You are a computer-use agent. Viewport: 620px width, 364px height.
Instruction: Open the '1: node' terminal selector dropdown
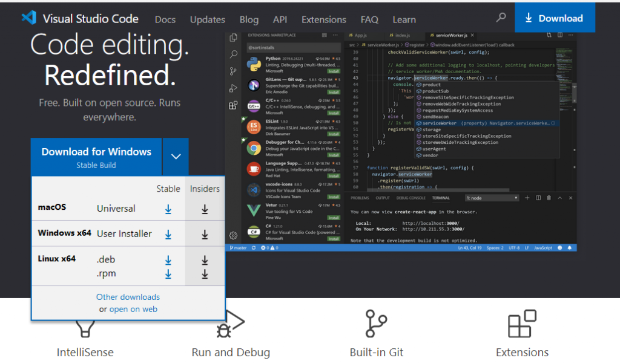pos(492,198)
